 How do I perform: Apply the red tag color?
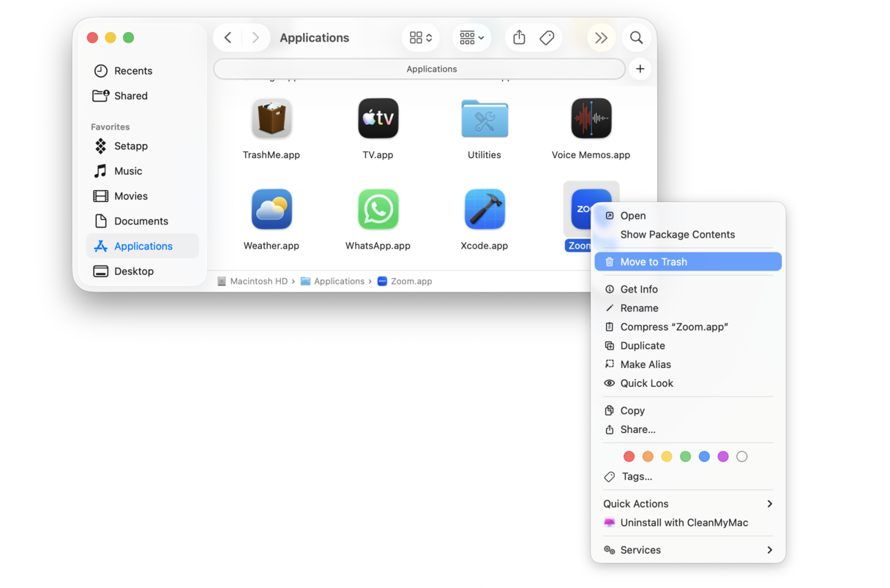(x=629, y=456)
